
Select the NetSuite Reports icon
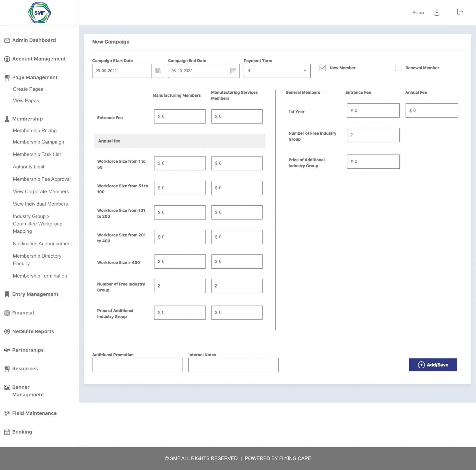point(7,331)
